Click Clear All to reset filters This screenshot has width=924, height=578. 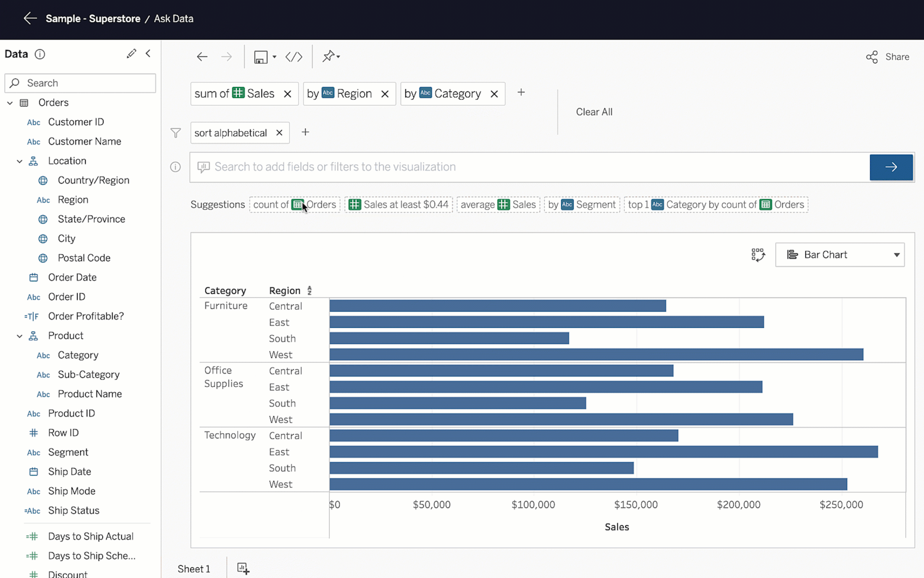pyautogui.click(x=593, y=111)
